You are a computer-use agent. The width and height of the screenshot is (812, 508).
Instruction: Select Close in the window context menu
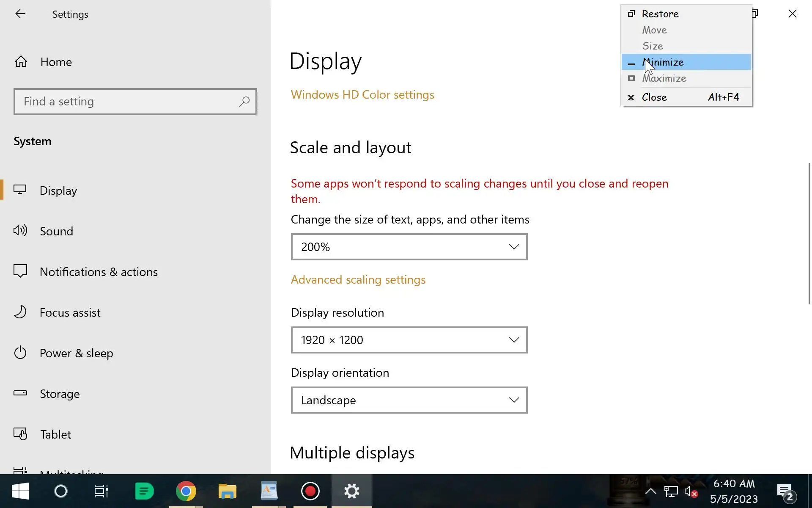[654, 97]
